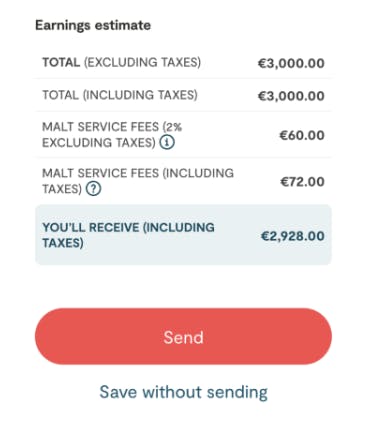Viewport: 373px width, 428px height.
Task: Click the word TOTAL in bold
Action: (x=61, y=62)
